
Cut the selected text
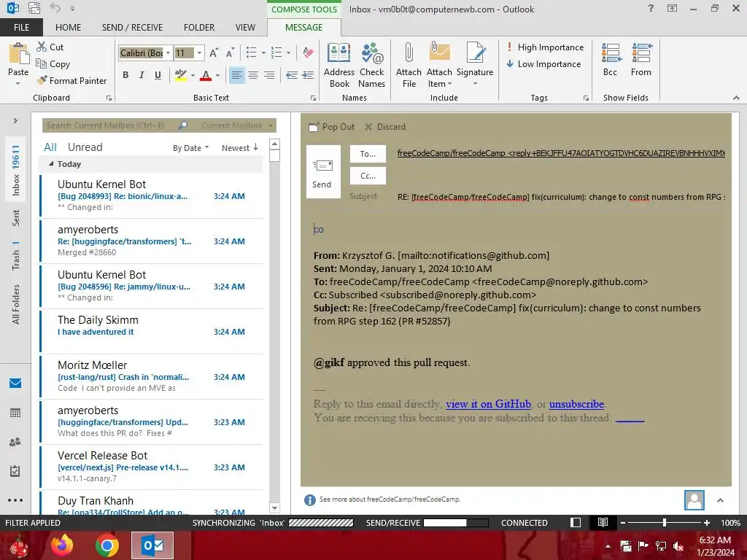(50, 47)
